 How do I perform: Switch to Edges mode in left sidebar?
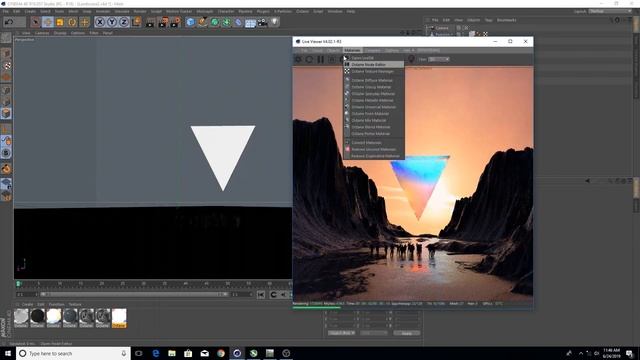6,102
